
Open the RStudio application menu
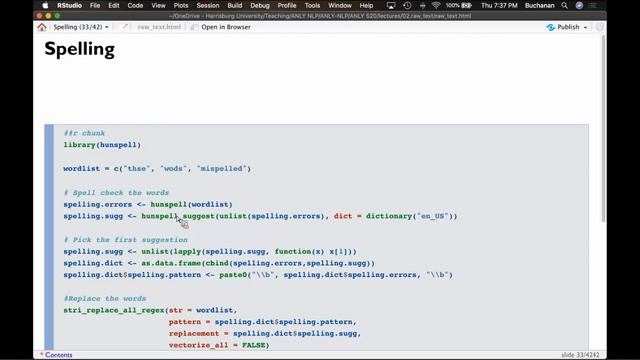(x=69, y=5)
